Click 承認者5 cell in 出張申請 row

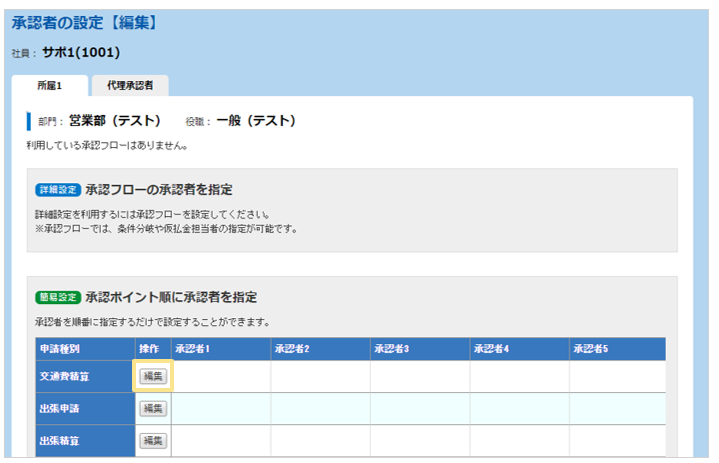click(x=617, y=408)
